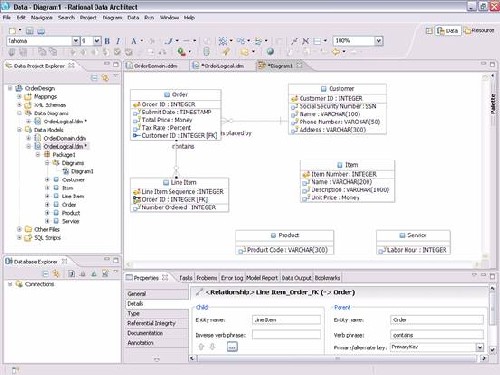Close the Diagram1 editor tab
Image resolution: width=500 pixels, height=375 pixels.
299,65
